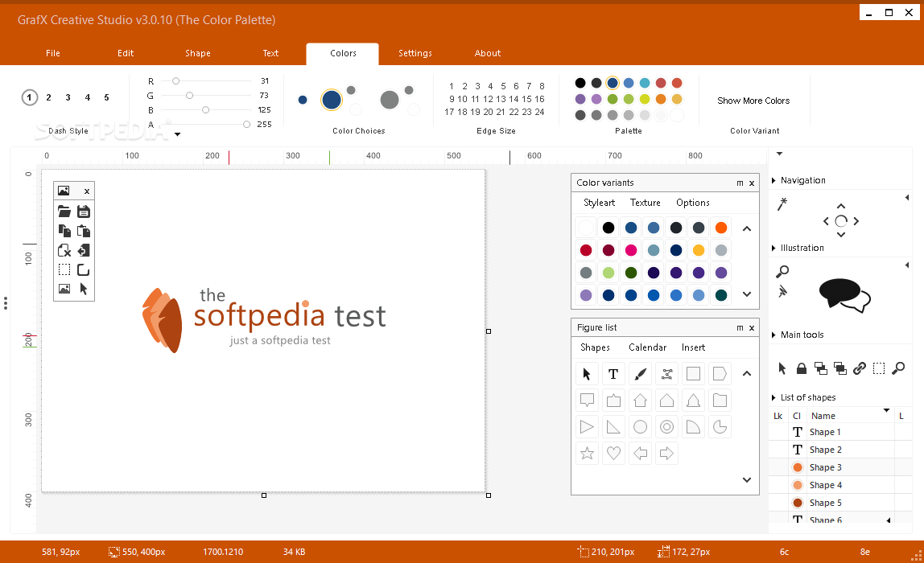Save file using floppy disk icon

pyautogui.click(x=84, y=212)
